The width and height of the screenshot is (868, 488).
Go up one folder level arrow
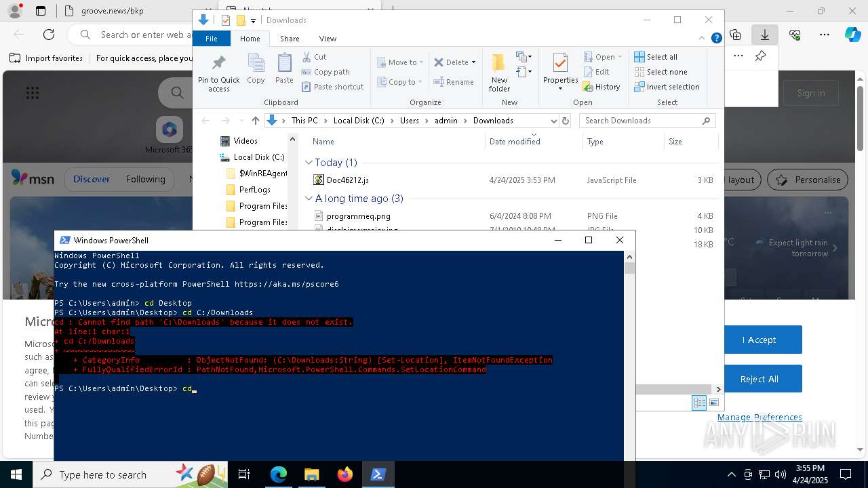coord(255,121)
